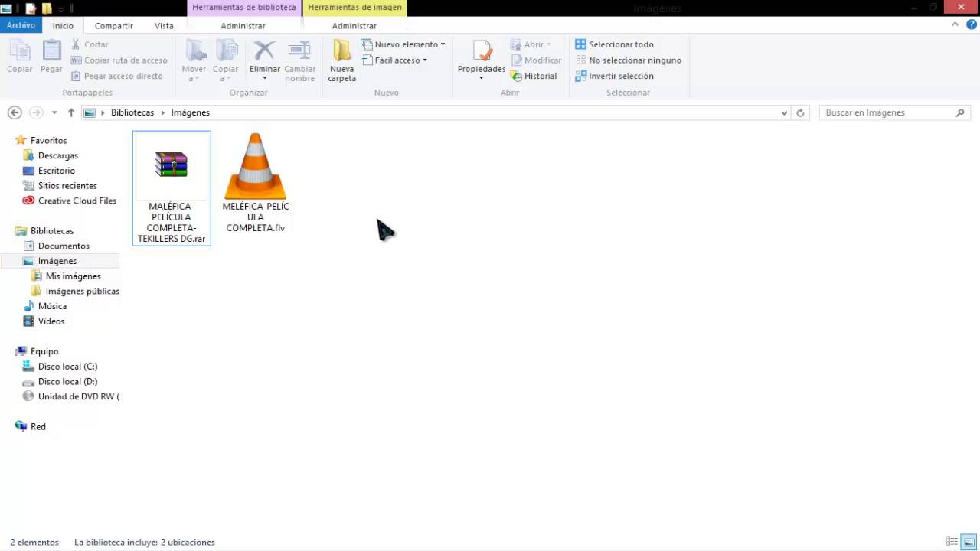980x551 pixels.
Task: Open the Copiar a dropdown
Action: pyautogui.click(x=226, y=61)
